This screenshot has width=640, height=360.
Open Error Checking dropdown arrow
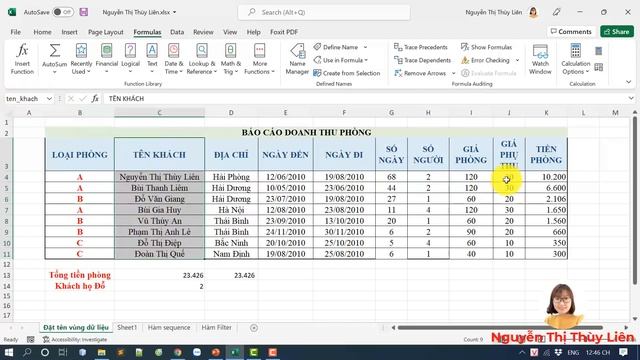517,60
